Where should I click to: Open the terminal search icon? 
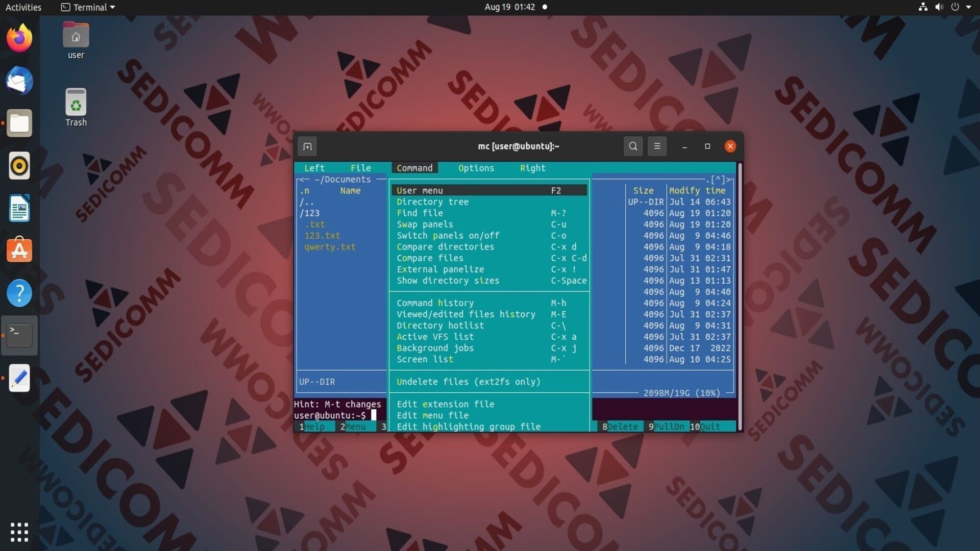coord(633,146)
